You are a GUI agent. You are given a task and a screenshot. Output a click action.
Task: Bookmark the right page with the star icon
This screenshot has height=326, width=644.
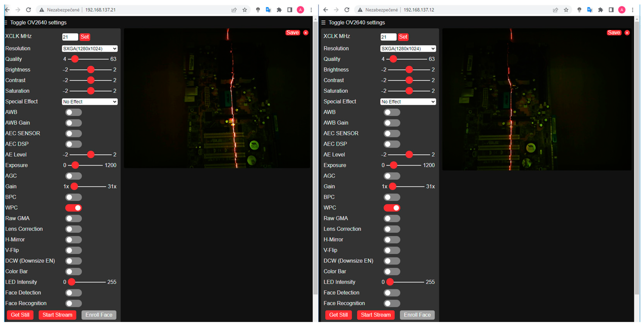(566, 10)
